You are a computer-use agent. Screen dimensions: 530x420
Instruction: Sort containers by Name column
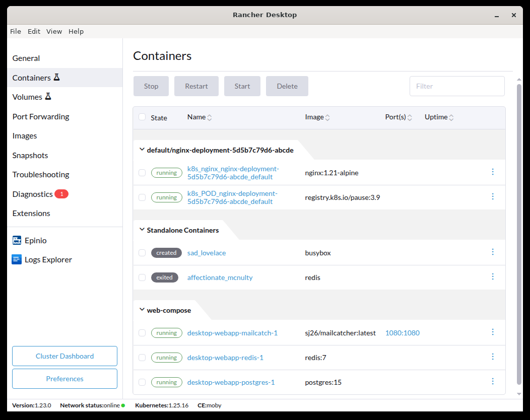point(200,117)
